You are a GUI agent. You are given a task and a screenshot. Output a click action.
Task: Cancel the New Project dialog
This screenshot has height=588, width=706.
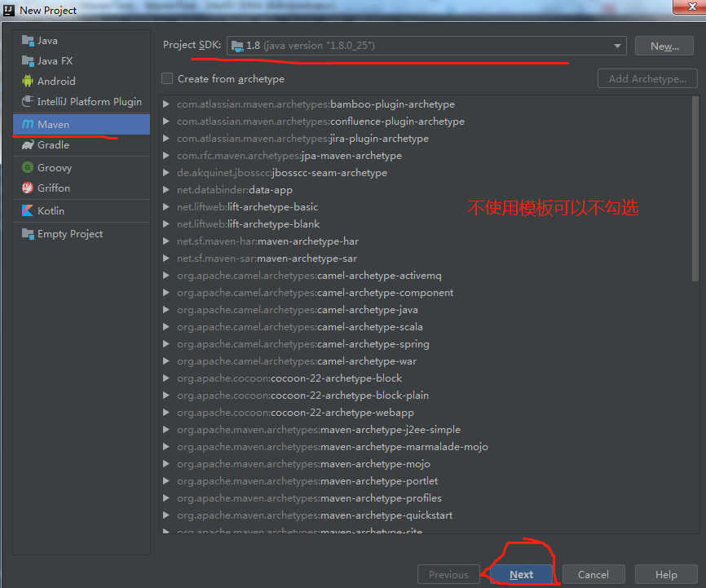click(593, 574)
